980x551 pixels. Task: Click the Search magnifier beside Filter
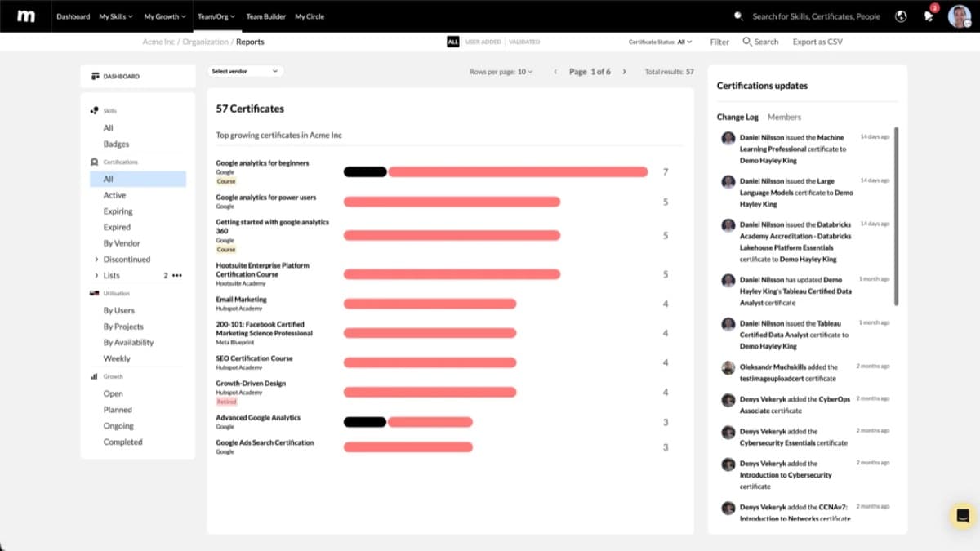pyautogui.click(x=746, y=42)
